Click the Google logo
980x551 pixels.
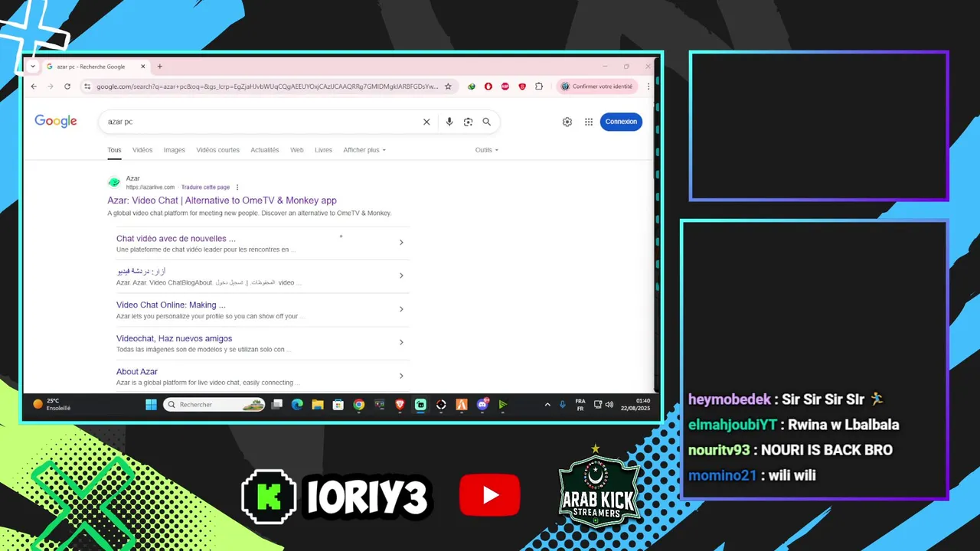pyautogui.click(x=56, y=121)
